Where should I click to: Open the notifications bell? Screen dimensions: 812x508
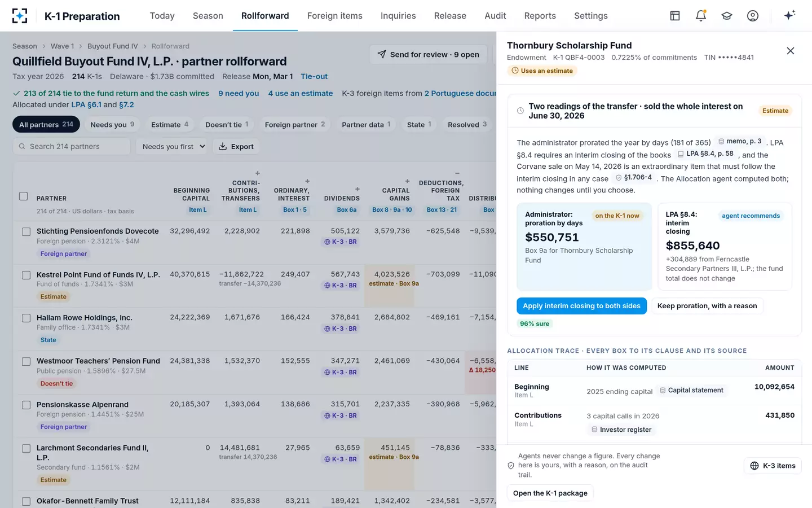point(701,16)
